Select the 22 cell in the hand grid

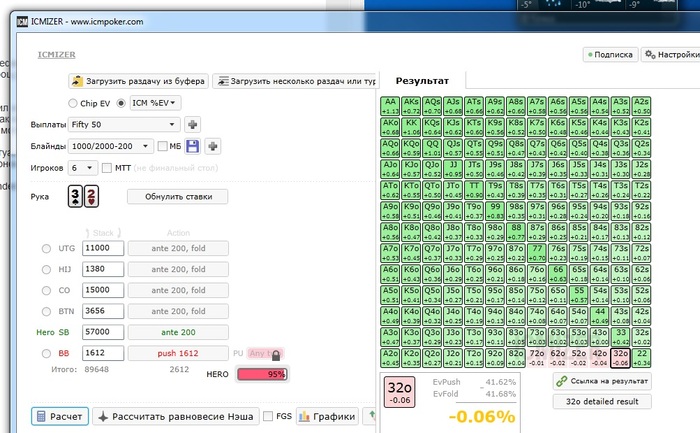pyautogui.click(x=642, y=358)
